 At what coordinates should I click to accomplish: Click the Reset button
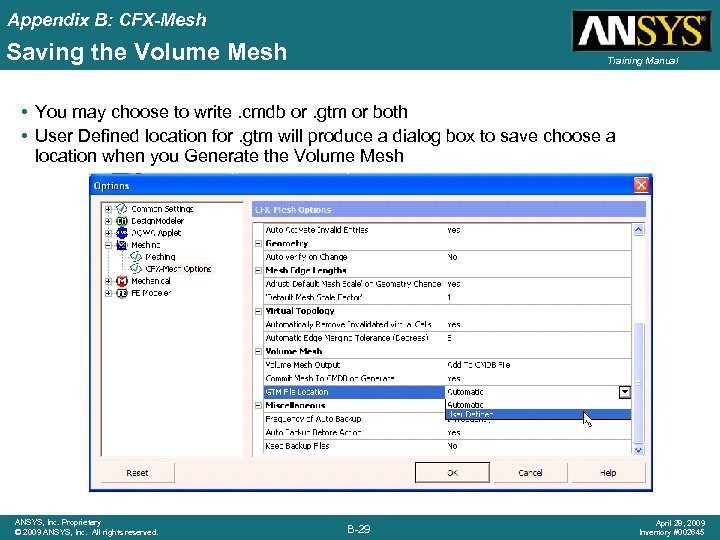coord(137,473)
